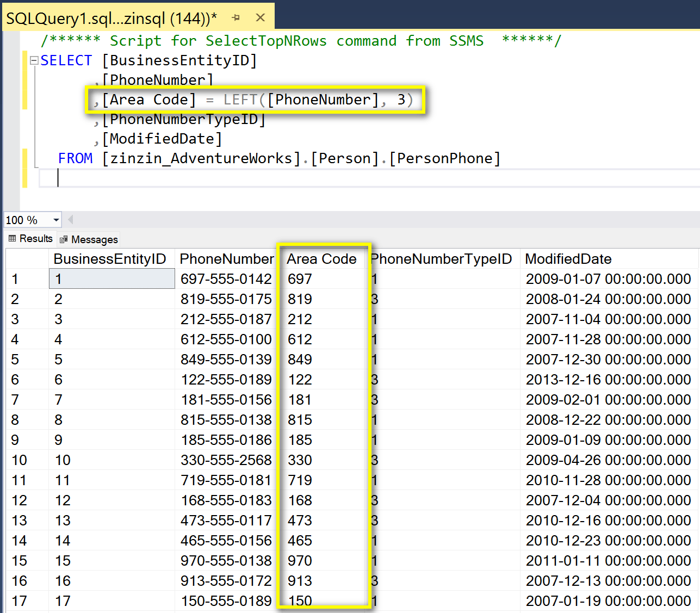
Task: Click date cell 2009-04-26 00:00:00.000
Action: 609,460
